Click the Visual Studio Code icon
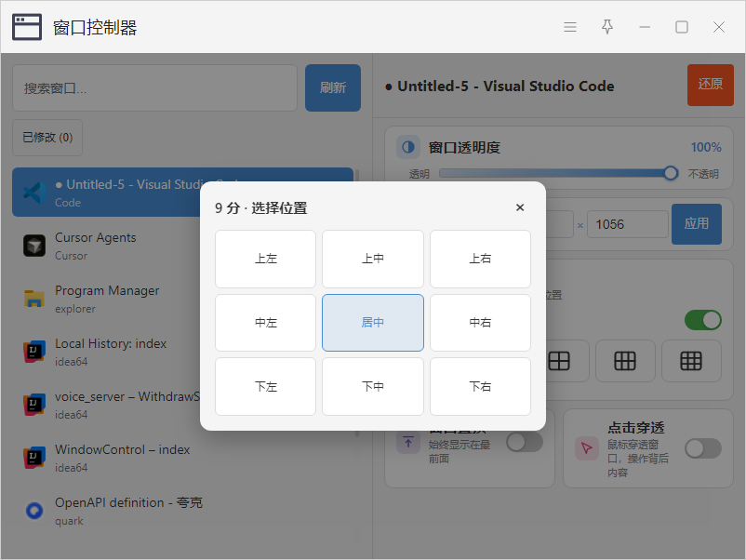 (34, 193)
